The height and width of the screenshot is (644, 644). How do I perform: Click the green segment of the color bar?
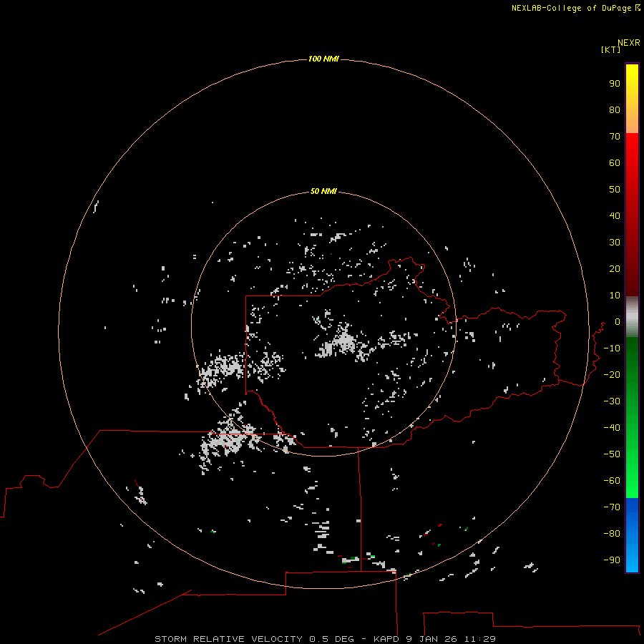point(632,418)
